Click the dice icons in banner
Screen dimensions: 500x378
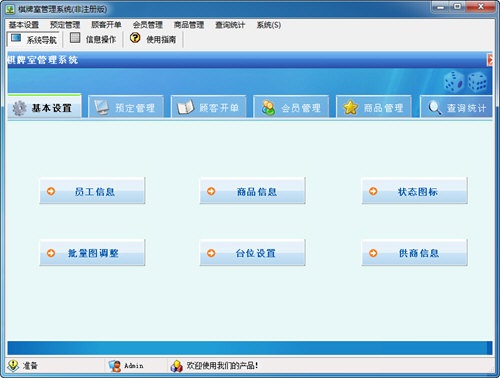coord(465,82)
